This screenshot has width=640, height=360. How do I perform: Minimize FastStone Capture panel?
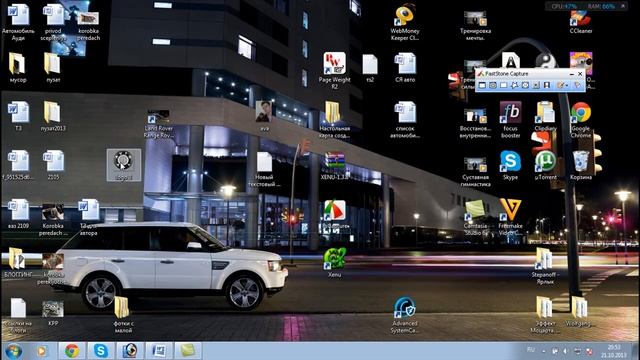[571, 74]
